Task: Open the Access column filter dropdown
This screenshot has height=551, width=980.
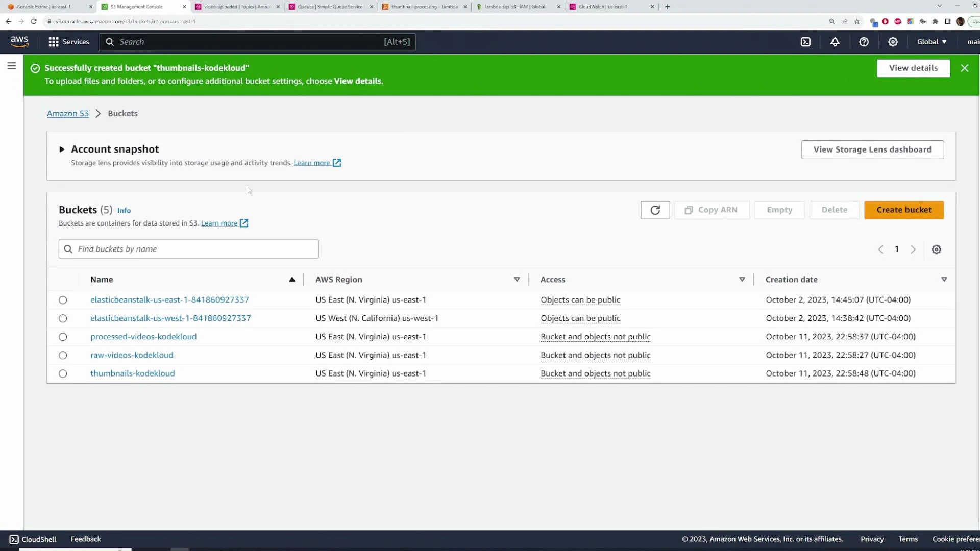Action: coord(742,279)
